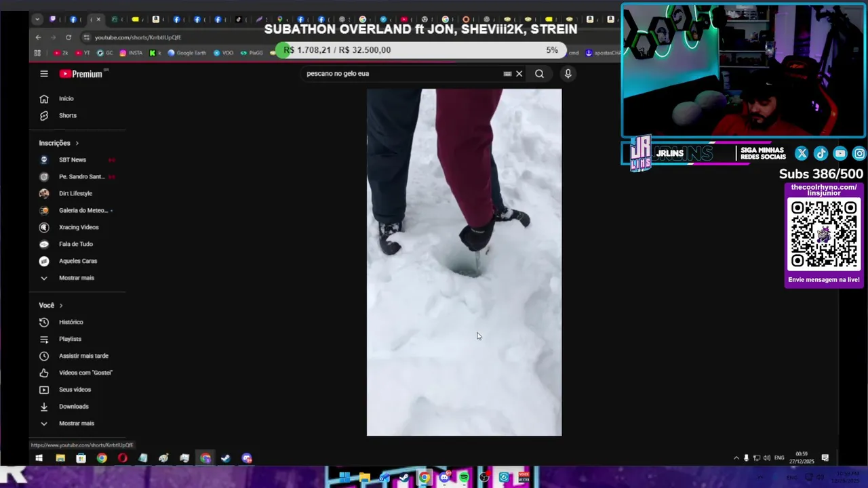
Task: Open the INSTA bookmark
Action: click(131, 53)
